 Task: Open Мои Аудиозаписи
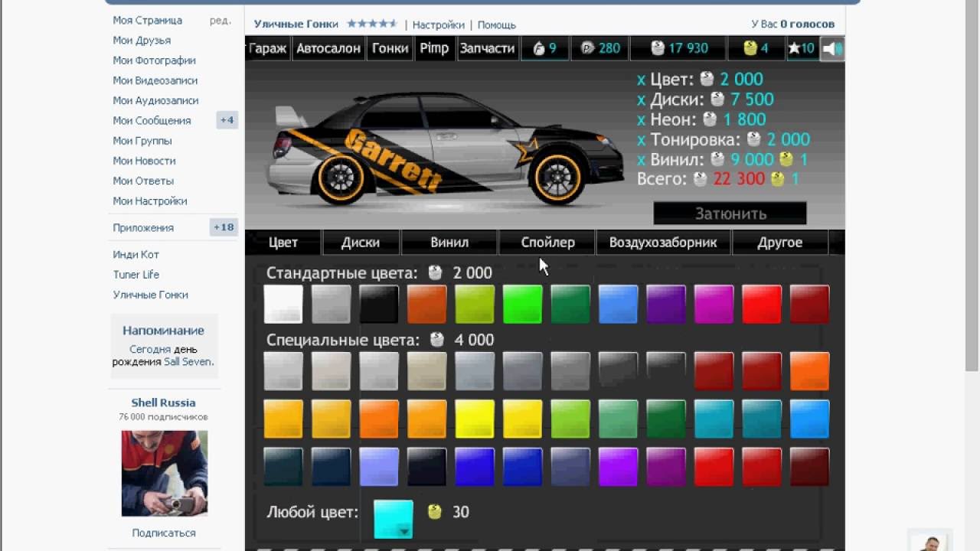click(155, 100)
